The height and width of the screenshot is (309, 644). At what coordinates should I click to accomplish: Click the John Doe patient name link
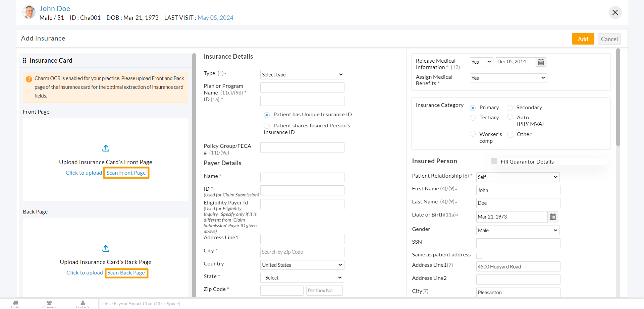coord(55,8)
